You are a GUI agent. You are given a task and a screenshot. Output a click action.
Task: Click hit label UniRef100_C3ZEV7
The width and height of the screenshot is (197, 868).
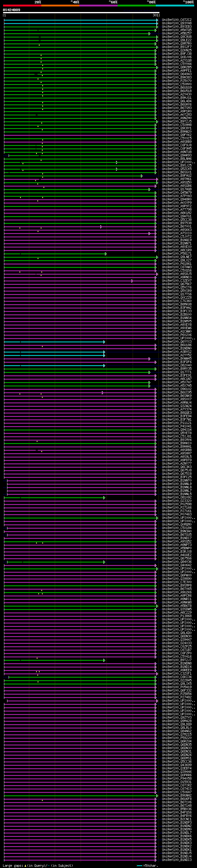177,281
